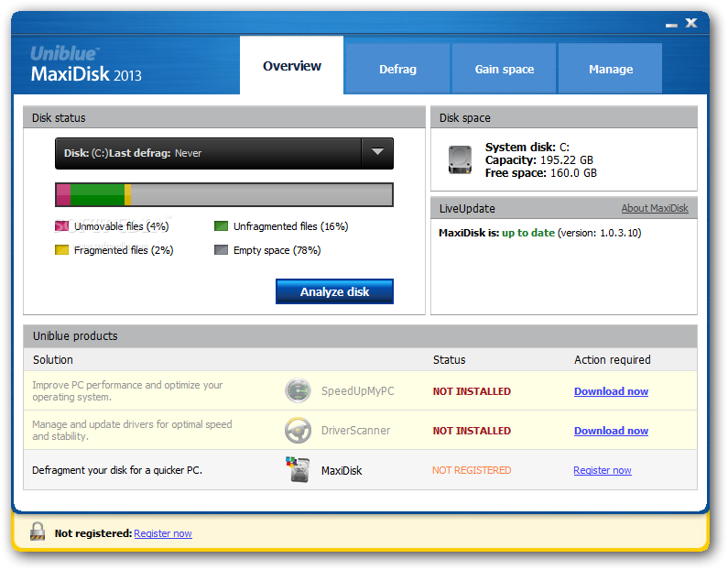This screenshot has width=728, height=570.
Task: Expand the disk selection dropdown arrow
Action: (x=376, y=153)
